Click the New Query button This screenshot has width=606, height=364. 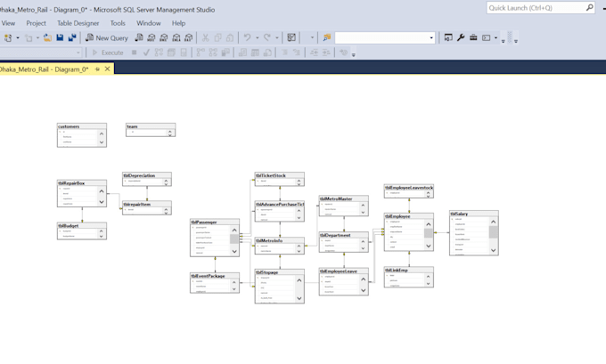click(x=107, y=37)
